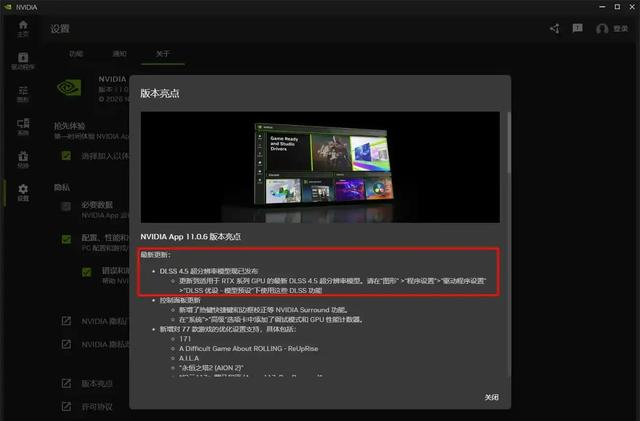
Task: Click the external-link icon beside 版本亮点
Action: [x=66, y=383]
